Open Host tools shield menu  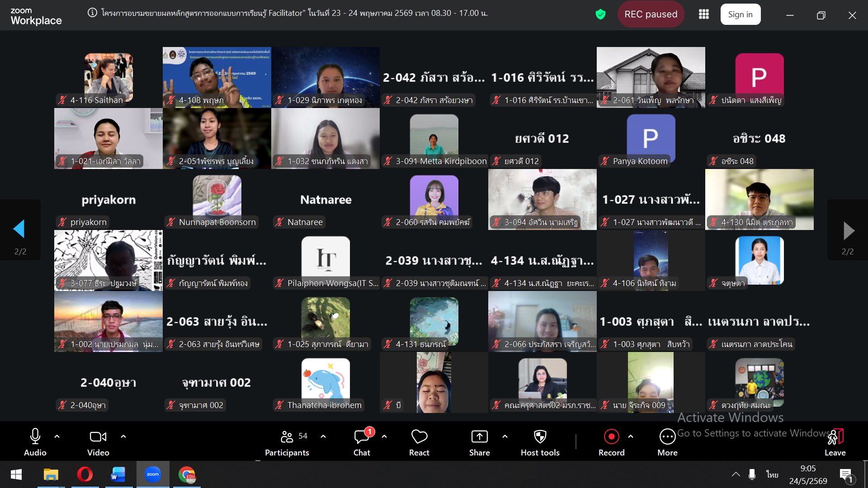point(540,442)
